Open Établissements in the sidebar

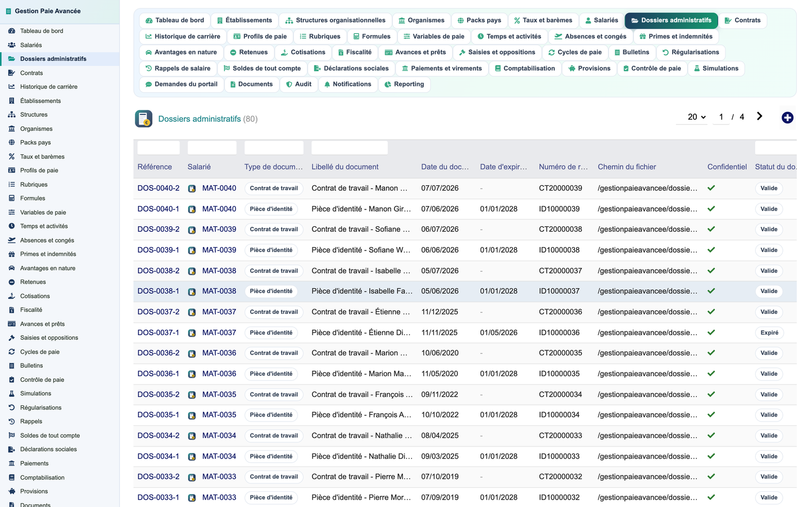40,101
